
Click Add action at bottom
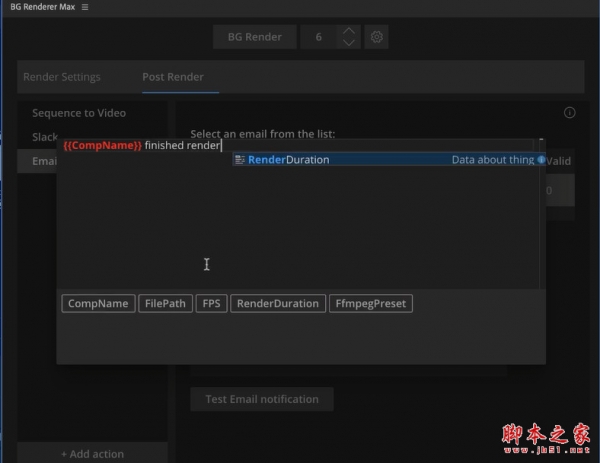coord(92,453)
